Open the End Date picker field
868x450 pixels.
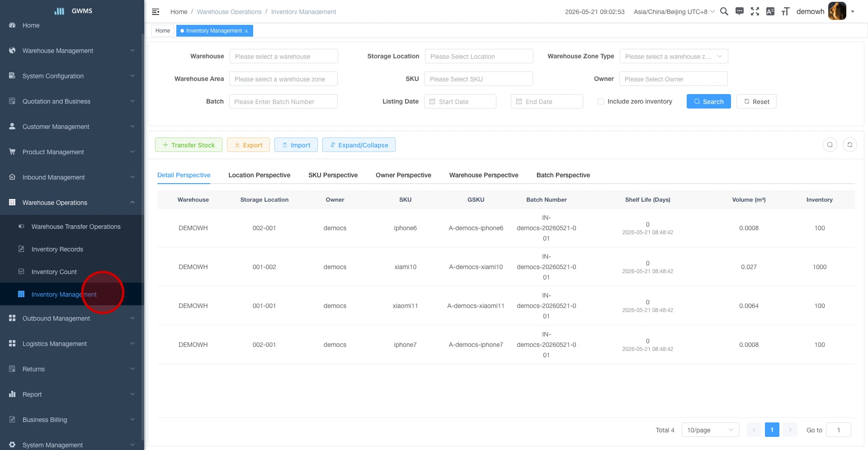tap(547, 101)
